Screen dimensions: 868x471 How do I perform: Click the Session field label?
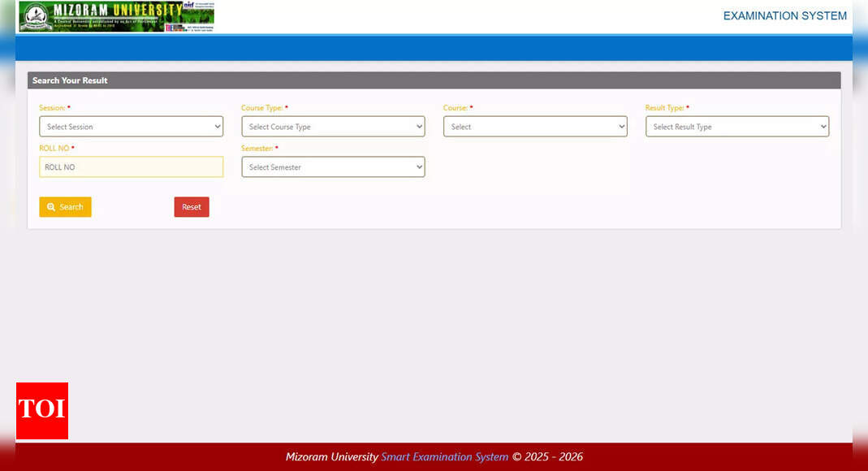click(x=52, y=108)
